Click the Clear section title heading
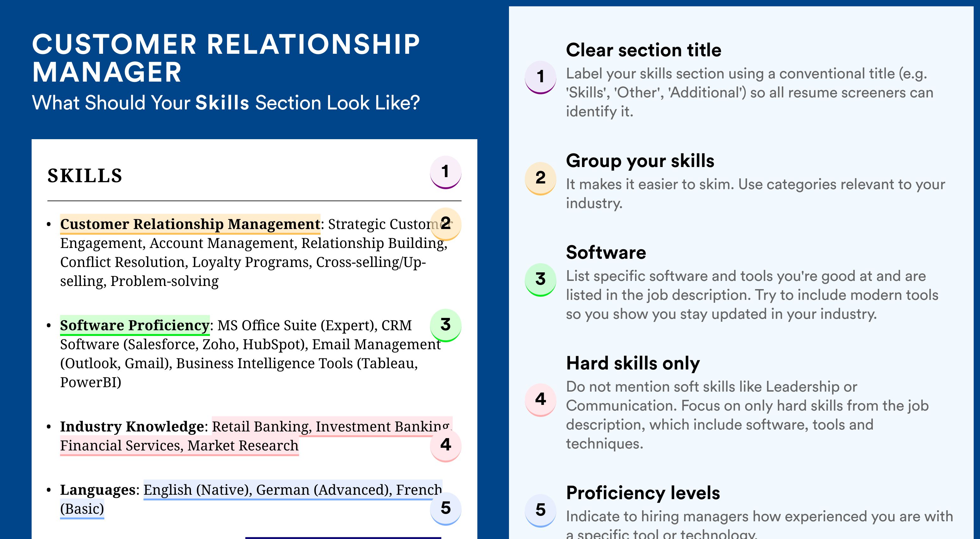980x539 pixels. [x=643, y=50]
